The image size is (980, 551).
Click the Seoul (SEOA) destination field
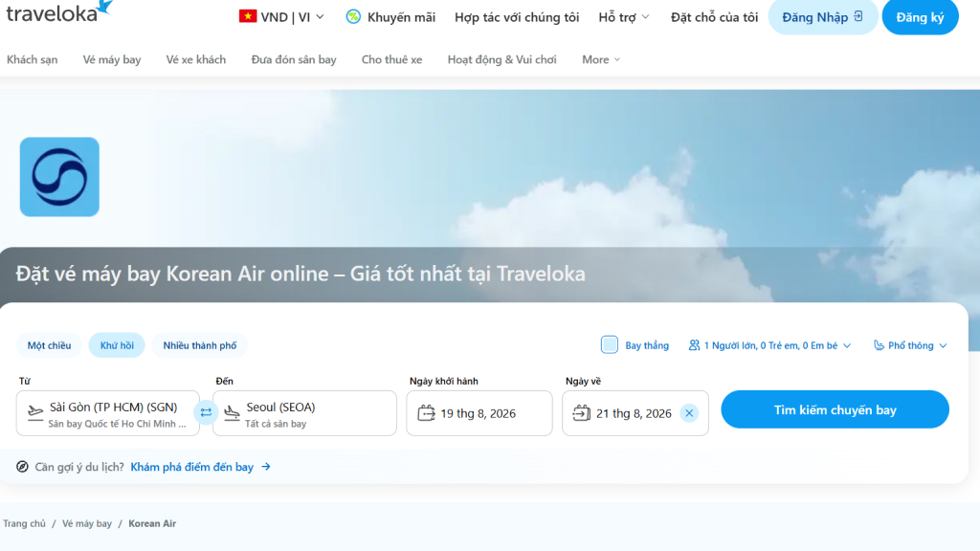point(304,413)
